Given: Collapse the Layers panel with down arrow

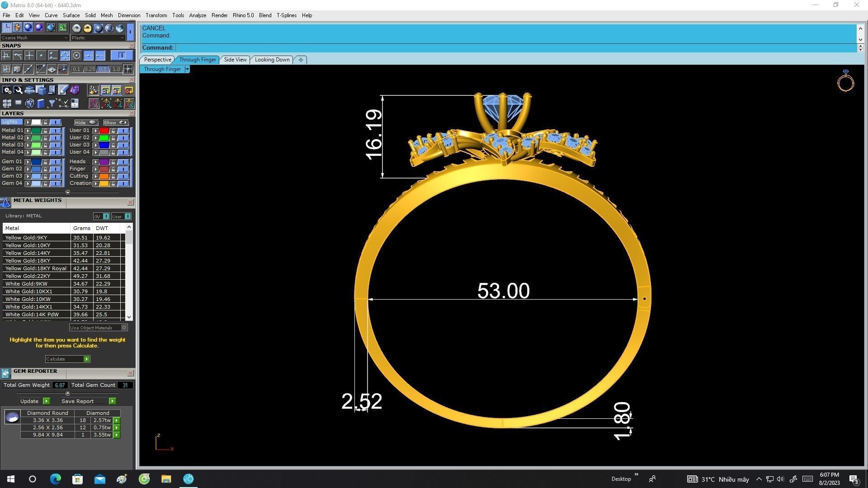Looking at the screenshot, I should [x=68, y=192].
